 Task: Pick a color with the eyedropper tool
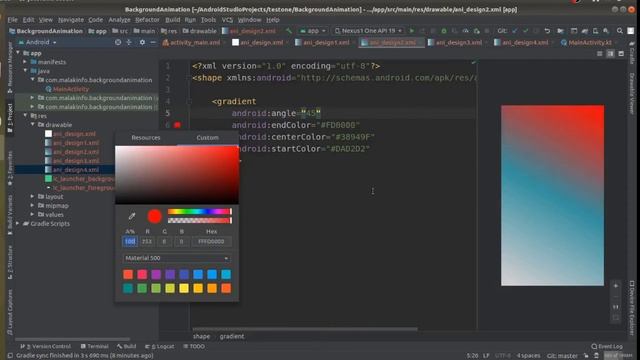click(x=132, y=216)
